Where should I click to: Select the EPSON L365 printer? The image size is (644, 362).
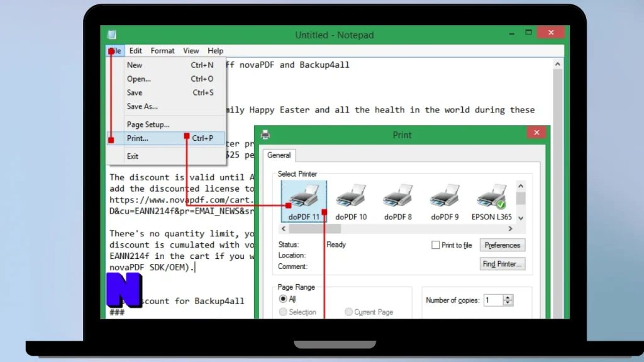click(492, 202)
